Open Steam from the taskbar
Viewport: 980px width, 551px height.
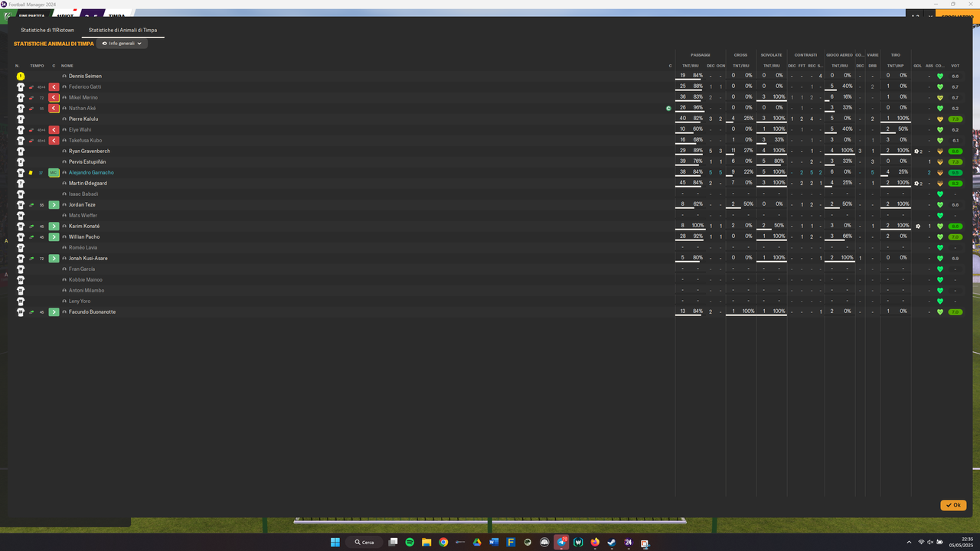(x=612, y=542)
